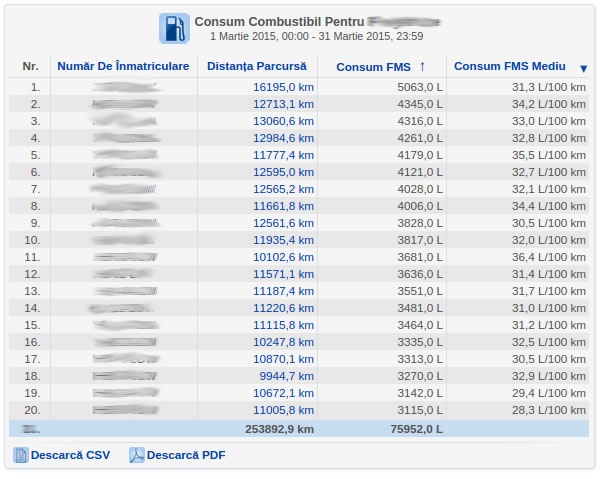Open distance 10102,6 km link

pyautogui.click(x=283, y=257)
